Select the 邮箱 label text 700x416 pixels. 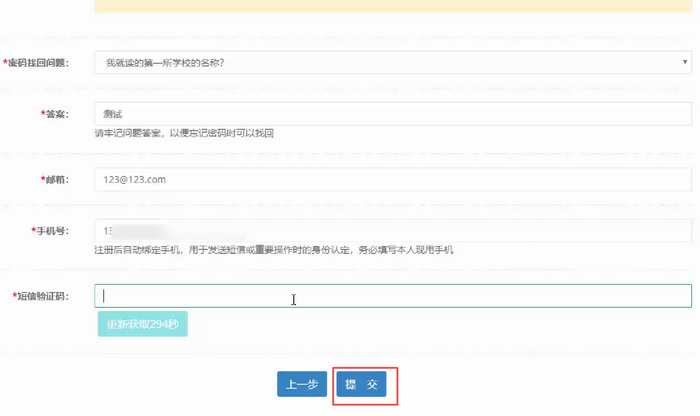[57, 179]
